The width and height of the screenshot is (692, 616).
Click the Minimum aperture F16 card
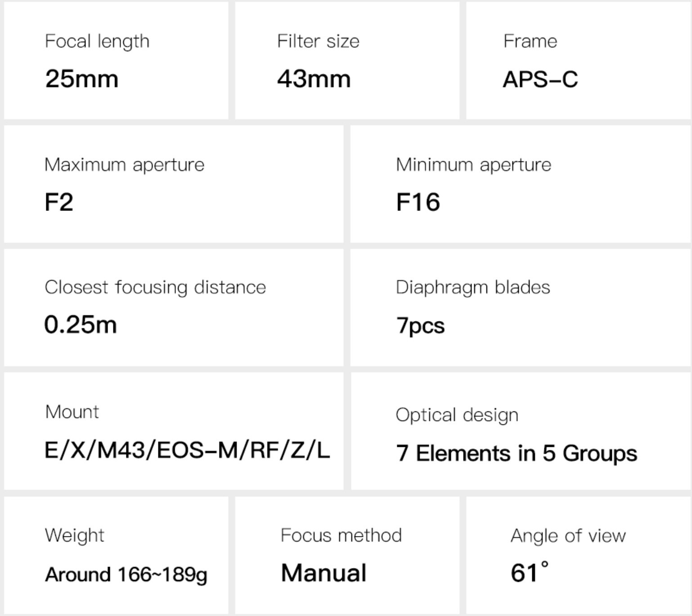tap(521, 184)
